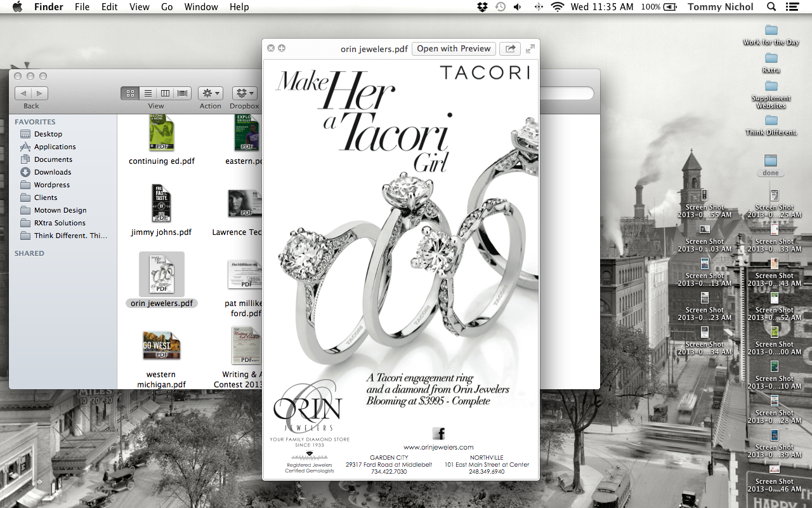Select Downloads in Finder sidebar
Viewport: 812px width, 508px height.
click(x=53, y=172)
